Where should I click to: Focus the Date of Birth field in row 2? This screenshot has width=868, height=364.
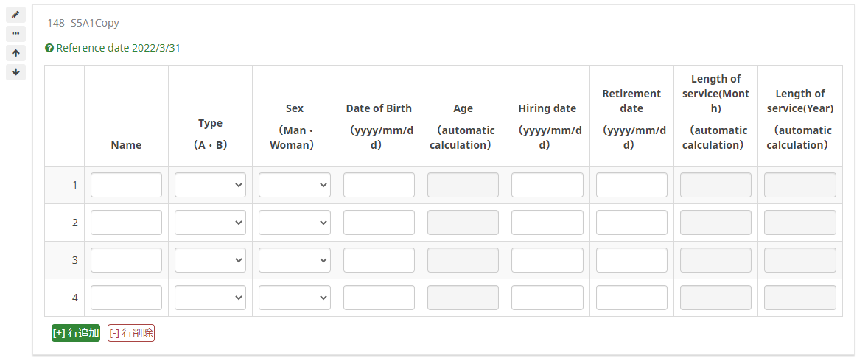379,223
